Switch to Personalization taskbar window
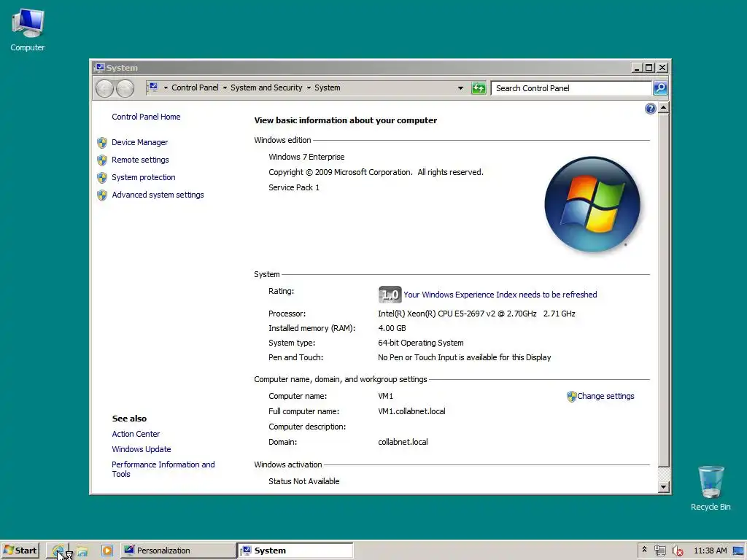The width and height of the screenshot is (747, 560). 178,551
